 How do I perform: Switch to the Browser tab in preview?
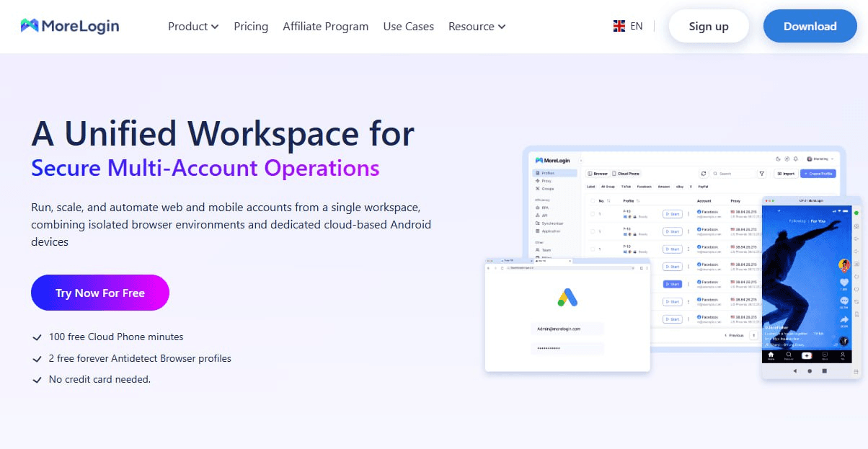point(598,174)
